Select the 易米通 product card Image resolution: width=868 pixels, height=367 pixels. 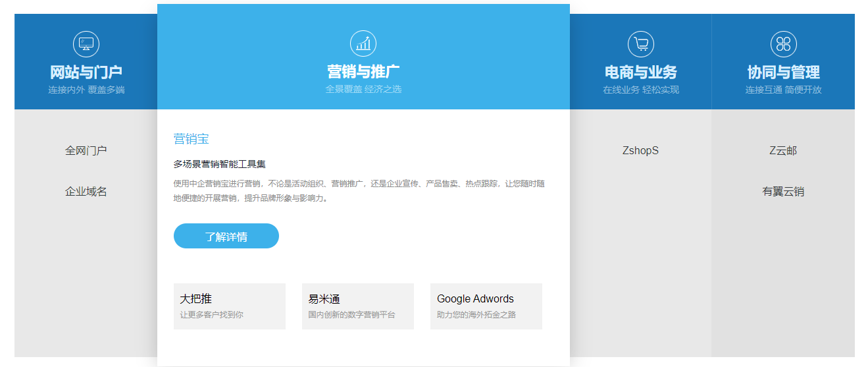358,306
